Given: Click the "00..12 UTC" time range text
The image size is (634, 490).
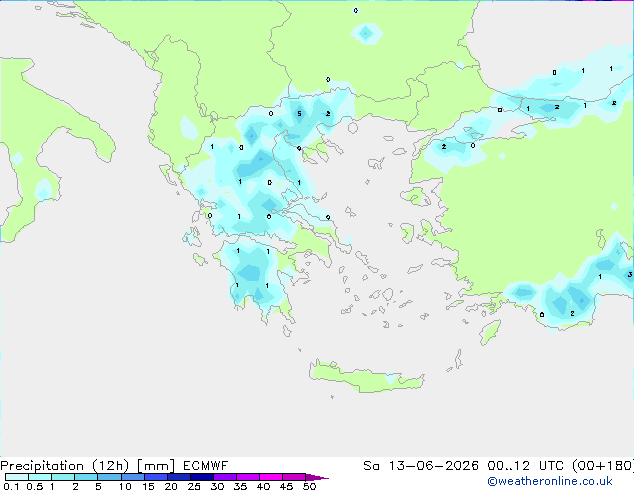Looking at the screenshot, I should point(526,466).
